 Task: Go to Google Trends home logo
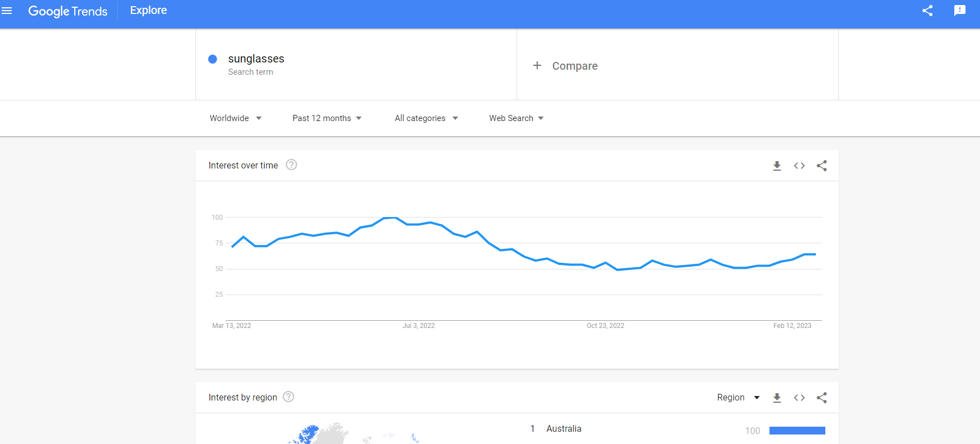point(68,11)
